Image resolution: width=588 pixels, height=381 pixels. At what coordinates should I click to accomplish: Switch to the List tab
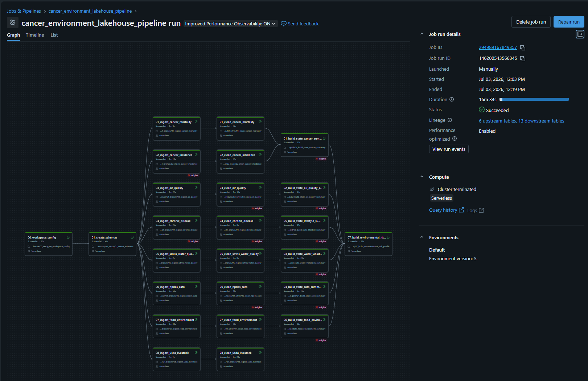pyautogui.click(x=54, y=35)
